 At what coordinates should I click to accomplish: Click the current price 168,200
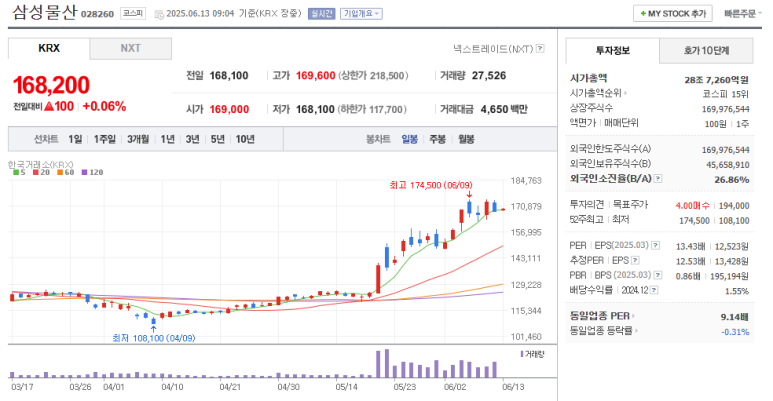coord(51,85)
